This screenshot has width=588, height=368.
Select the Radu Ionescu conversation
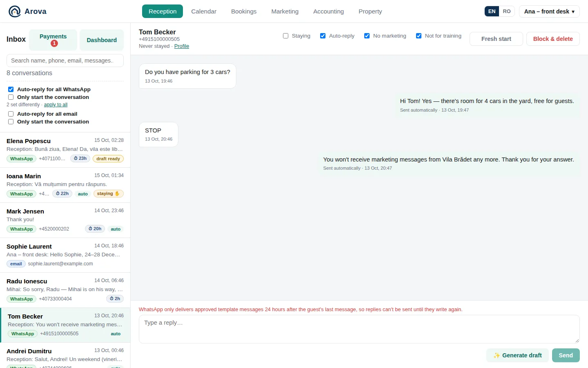[x=65, y=290]
